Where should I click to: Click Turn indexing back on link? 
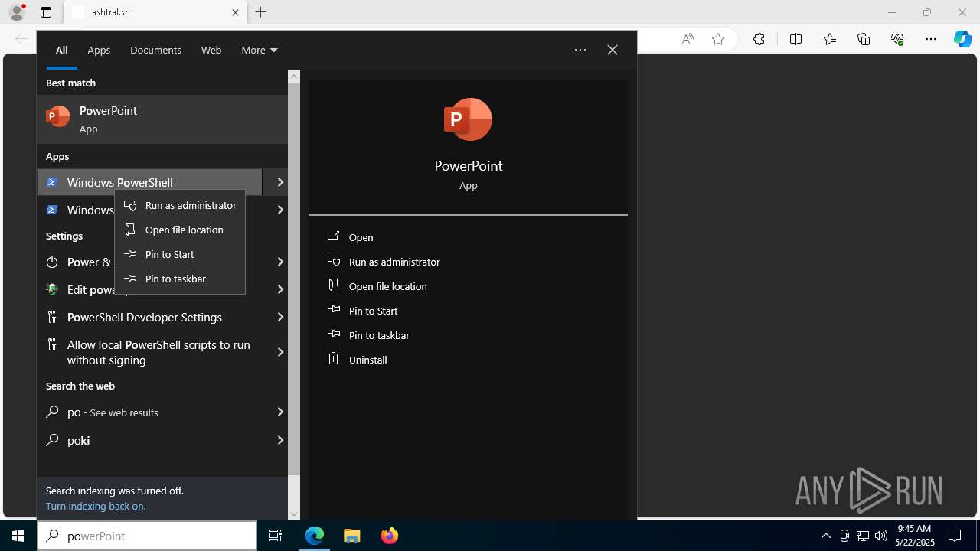click(96, 506)
